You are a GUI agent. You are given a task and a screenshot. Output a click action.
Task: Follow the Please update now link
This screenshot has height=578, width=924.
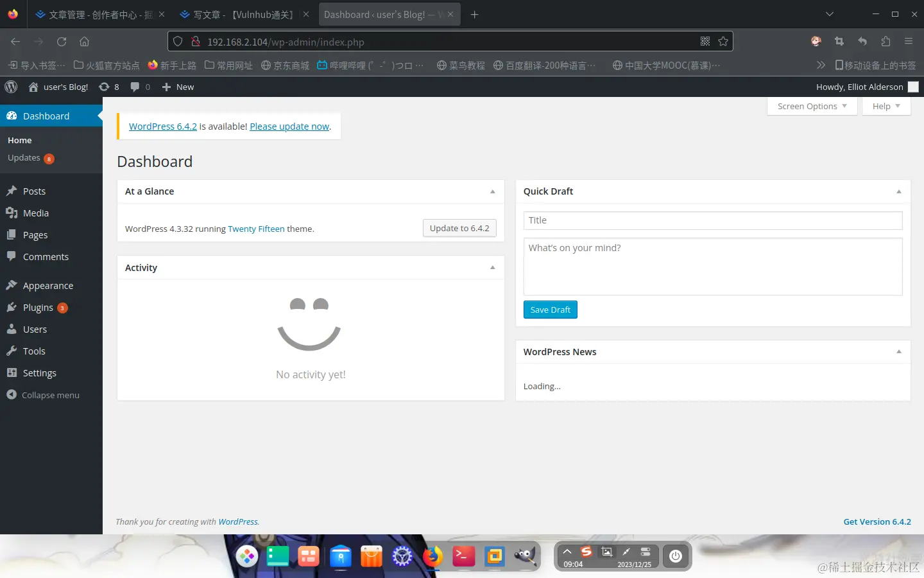pyautogui.click(x=289, y=127)
